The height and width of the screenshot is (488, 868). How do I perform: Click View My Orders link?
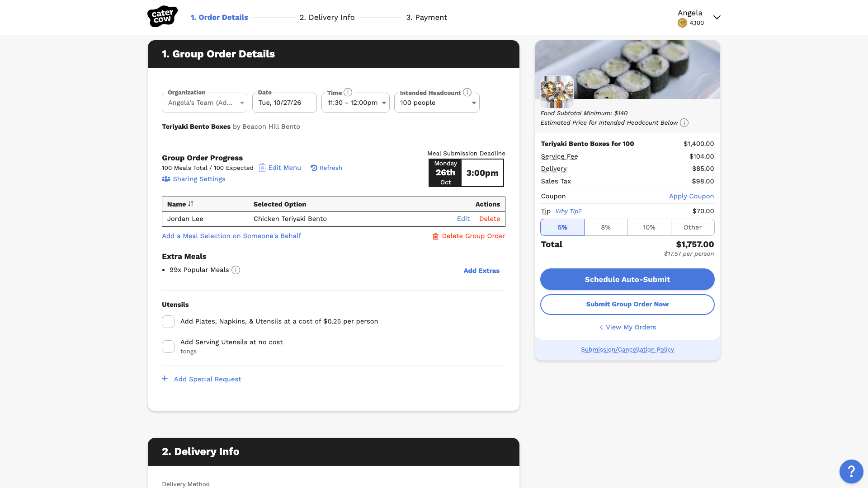(627, 327)
